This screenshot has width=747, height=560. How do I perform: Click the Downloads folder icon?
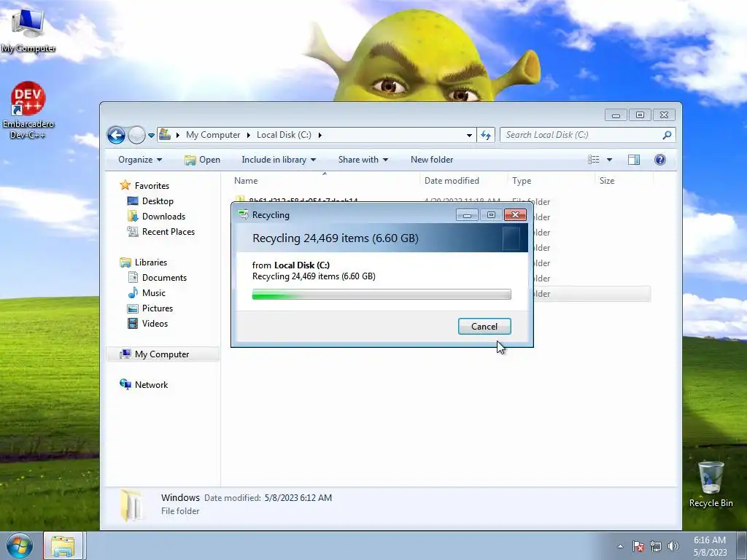133,216
